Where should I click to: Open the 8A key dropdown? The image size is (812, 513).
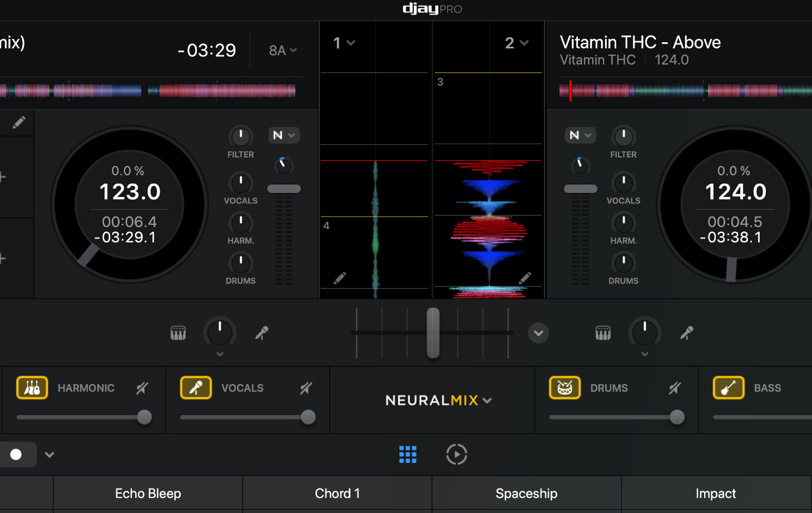click(x=283, y=51)
